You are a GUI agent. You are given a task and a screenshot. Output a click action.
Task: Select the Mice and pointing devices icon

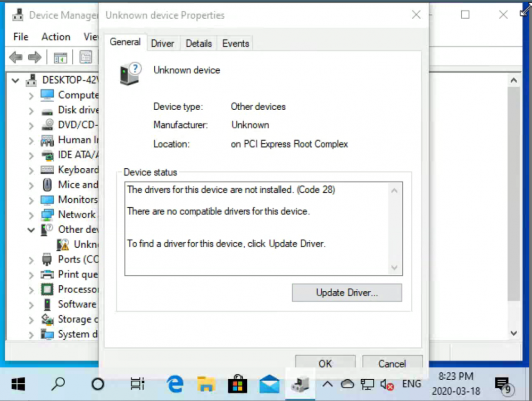pyautogui.click(x=47, y=185)
